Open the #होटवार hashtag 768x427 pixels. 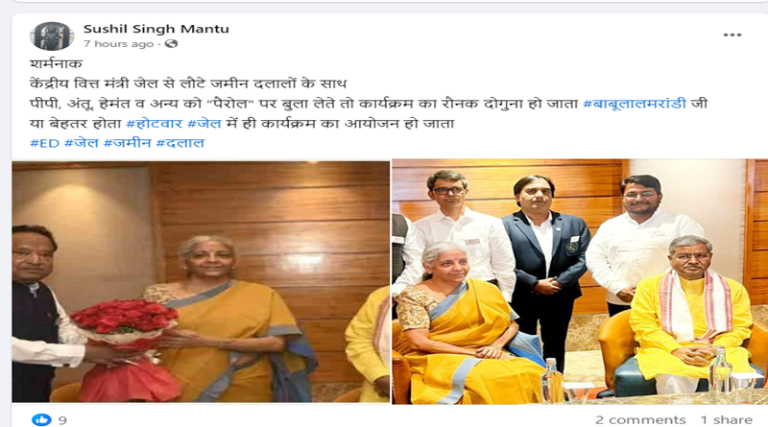pos(154,123)
